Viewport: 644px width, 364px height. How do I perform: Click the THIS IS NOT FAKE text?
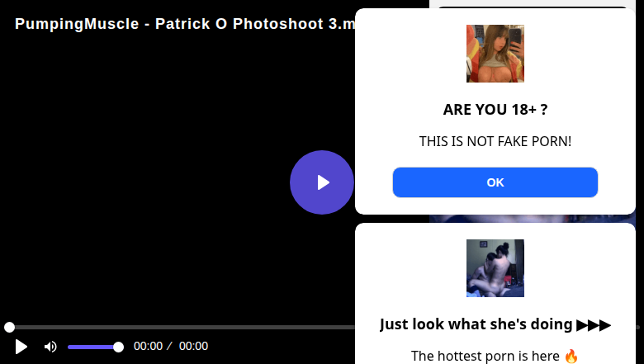coord(495,142)
